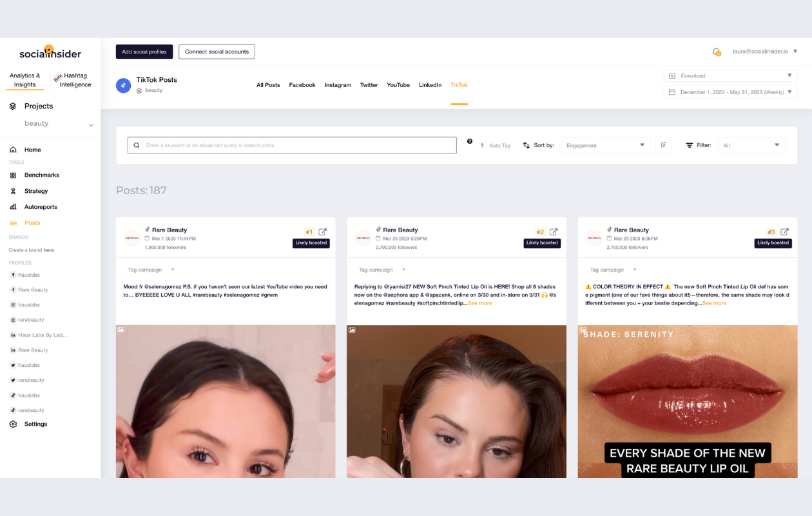Click the search magnifier icon
This screenshot has height=516, width=812.
coord(137,145)
